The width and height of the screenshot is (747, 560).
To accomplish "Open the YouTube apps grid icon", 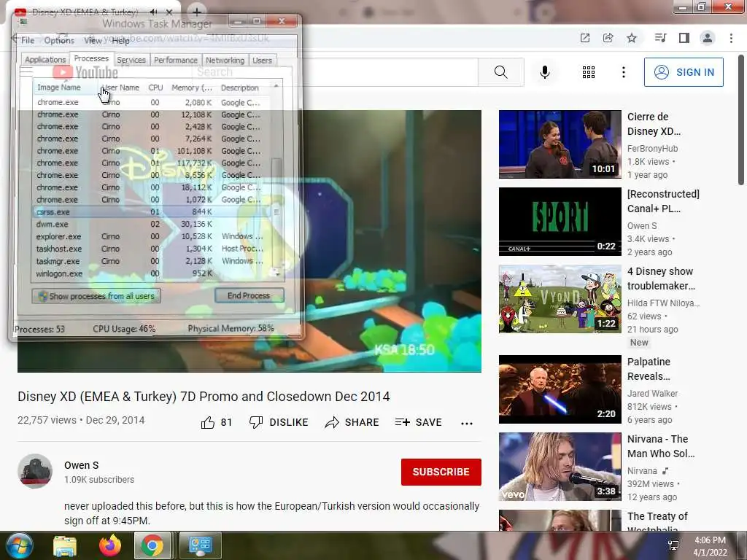I will pyautogui.click(x=589, y=72).
